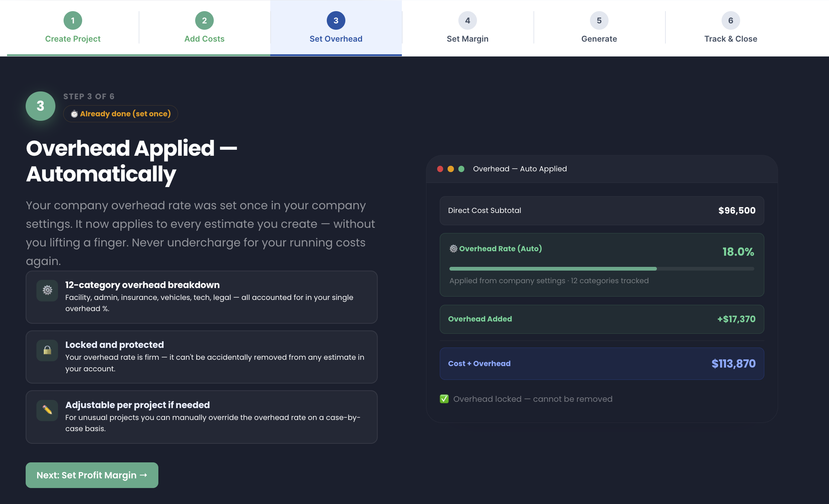The image size is (829, 504).
Task: Click the yellow dot in mock window header
Action: 451,169
